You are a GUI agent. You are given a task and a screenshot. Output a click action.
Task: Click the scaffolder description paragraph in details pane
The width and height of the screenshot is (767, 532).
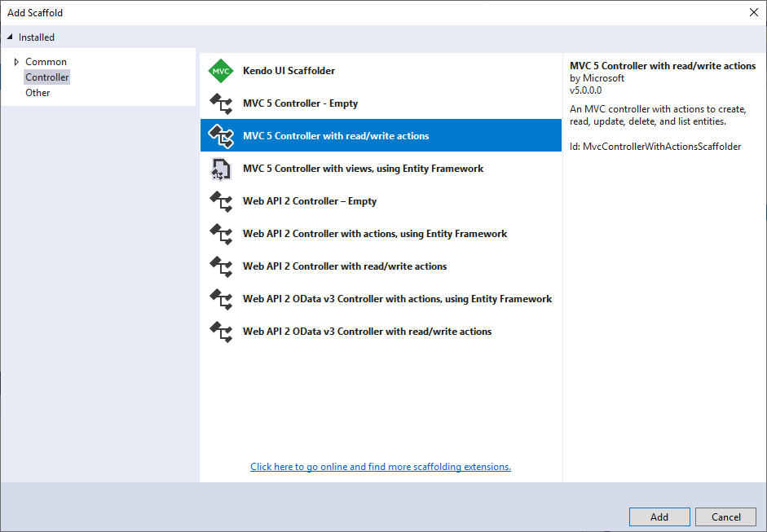click(x=658, y=116)
